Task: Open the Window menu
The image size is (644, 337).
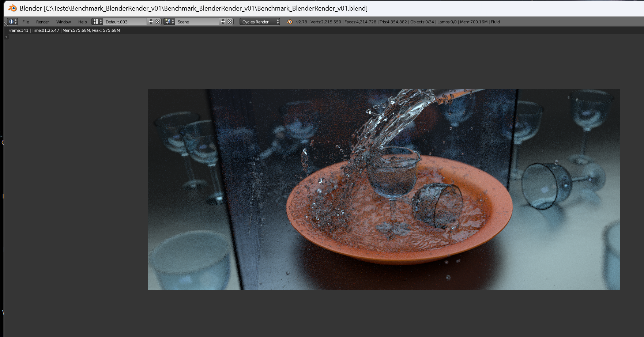Action: 63,22
